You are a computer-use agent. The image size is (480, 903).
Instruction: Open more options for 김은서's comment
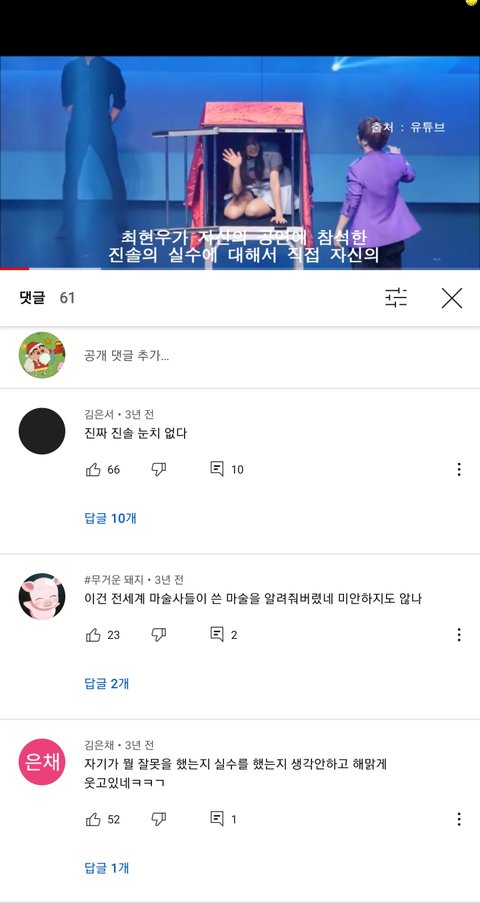point(459,469)
